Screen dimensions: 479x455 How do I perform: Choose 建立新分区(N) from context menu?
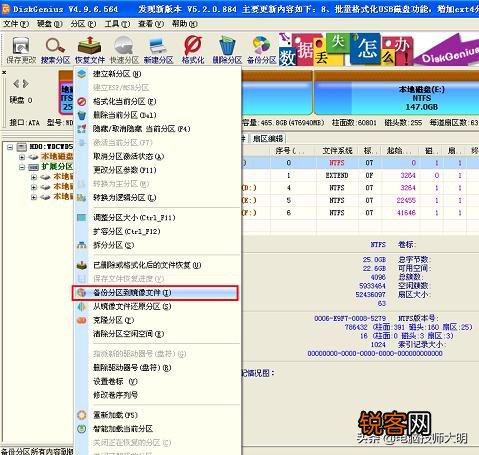(157, 74)
